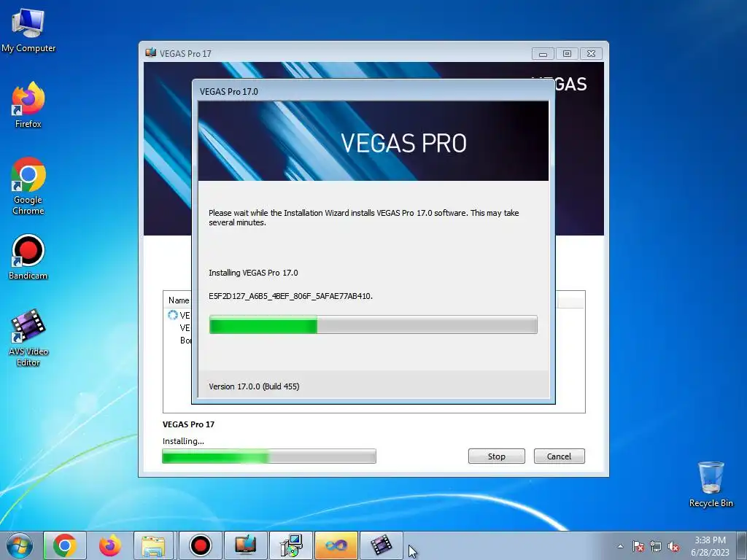Switch to the VEGAS Pro 17 taskbar item

click(245, 545)
